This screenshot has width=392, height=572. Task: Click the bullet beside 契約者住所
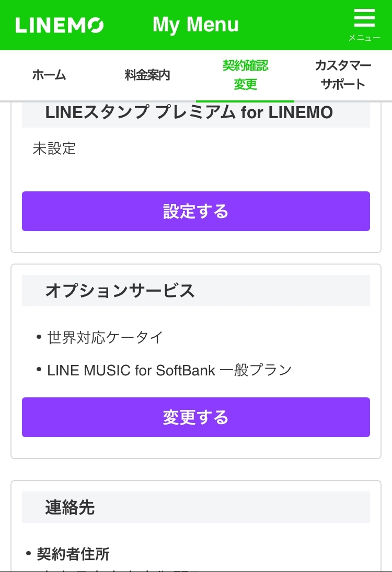pyautogui.click(x=29, y=553)
